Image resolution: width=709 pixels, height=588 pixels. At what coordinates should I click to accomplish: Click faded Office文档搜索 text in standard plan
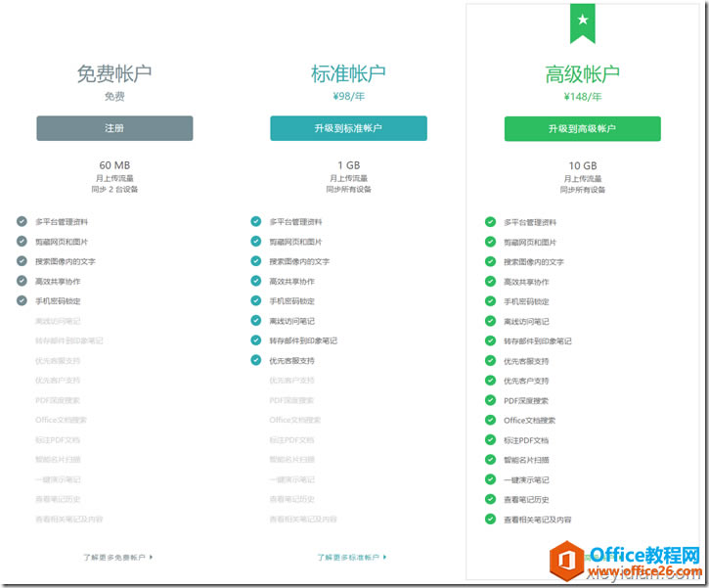click(295, 420)
